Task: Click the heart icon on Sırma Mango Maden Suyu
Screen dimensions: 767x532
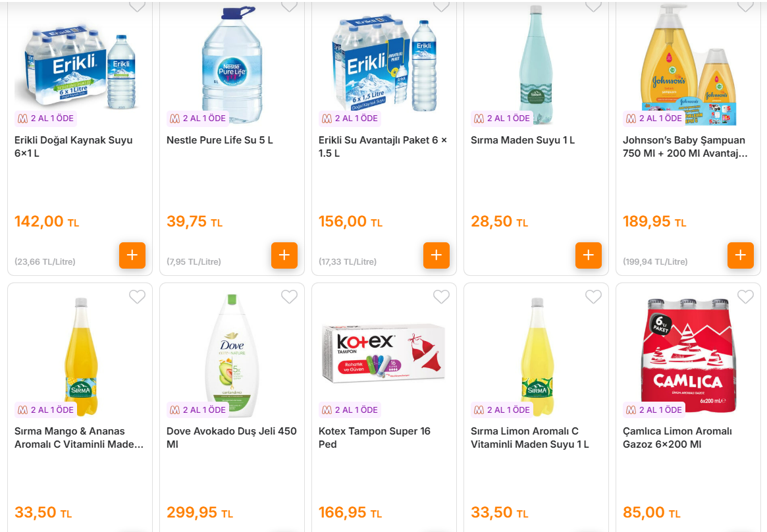Action: coord(137,297)
